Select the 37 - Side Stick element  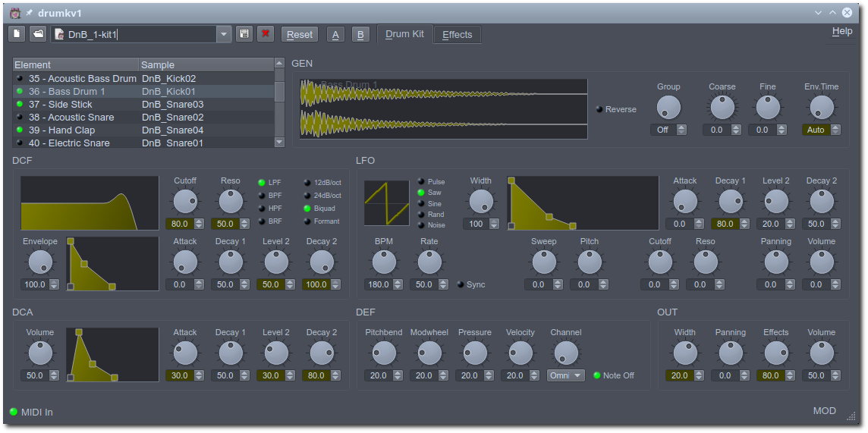click(x=143, y=104)
